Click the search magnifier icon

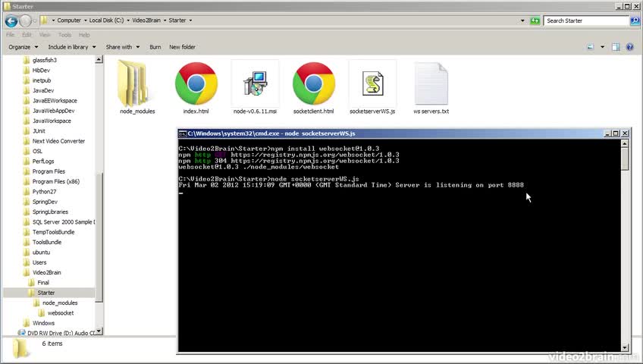pos(635,20)
